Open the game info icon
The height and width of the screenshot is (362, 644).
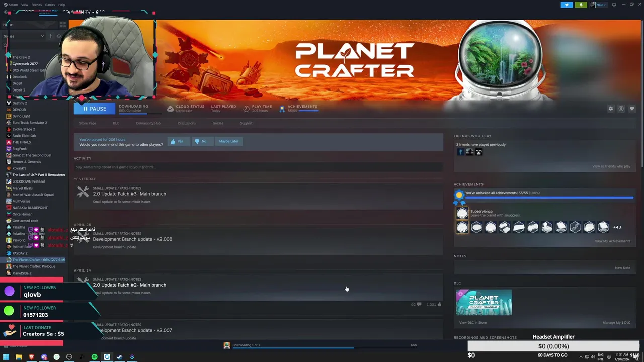621,109
